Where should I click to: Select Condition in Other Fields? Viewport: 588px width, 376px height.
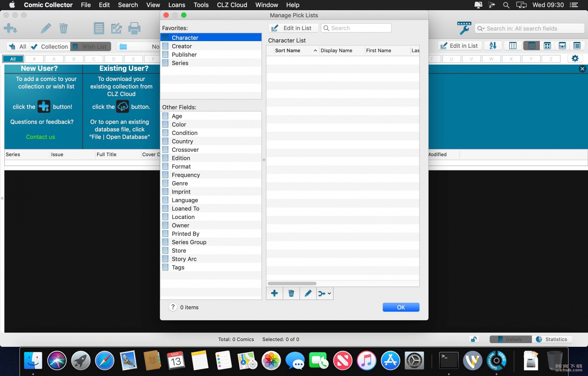point(211,133)
